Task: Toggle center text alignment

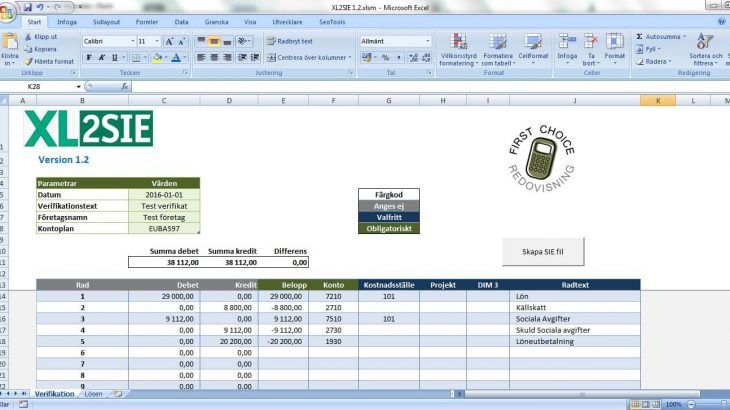Action: tap(214, 57)
